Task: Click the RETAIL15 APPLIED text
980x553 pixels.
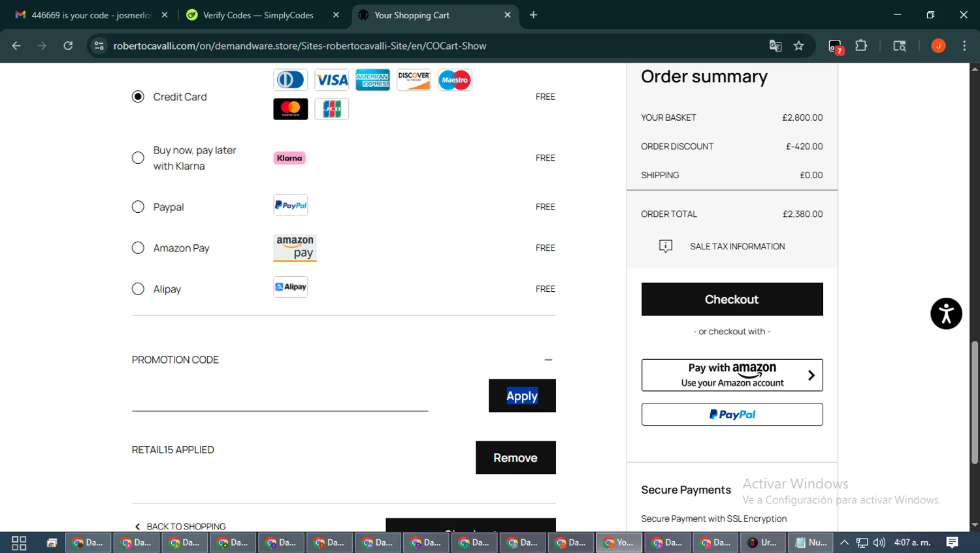Action: (173, 450)
